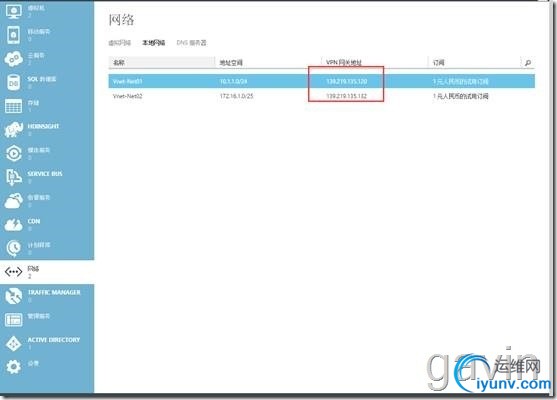This screenshot has width=557, height=400.
Task: Open the Virtual Machines monitor icon in sidebar
Action: (13, 11)
